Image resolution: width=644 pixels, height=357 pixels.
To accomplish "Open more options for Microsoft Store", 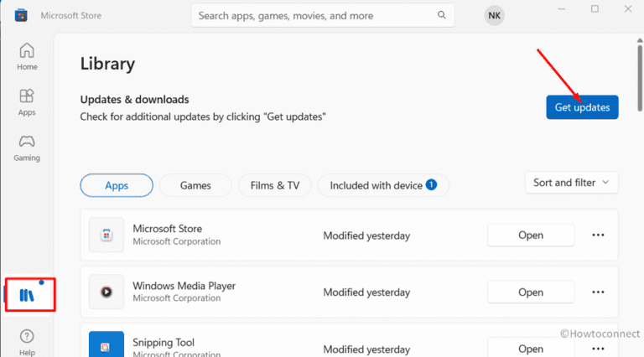I will tap(598, 235).
